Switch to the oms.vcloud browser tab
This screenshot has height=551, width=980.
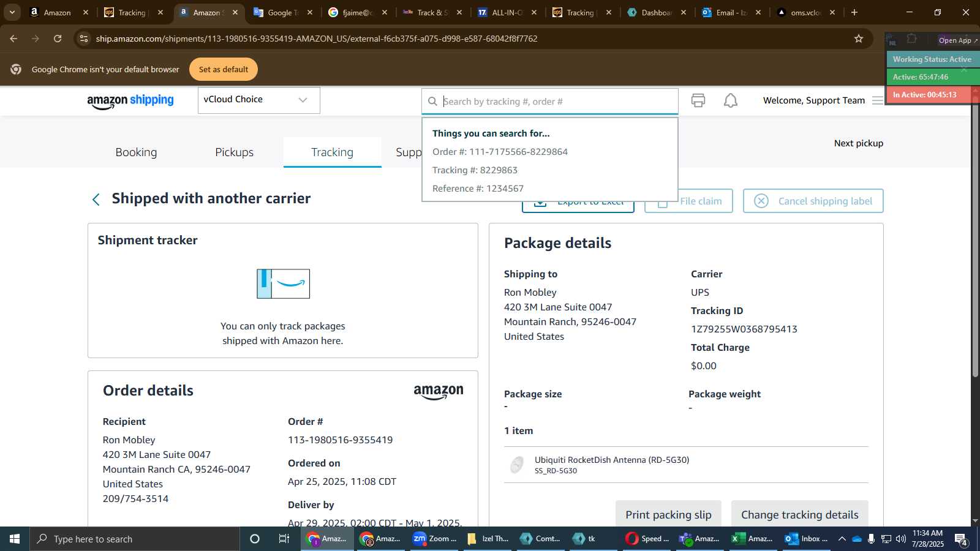(x=806, y=12)
